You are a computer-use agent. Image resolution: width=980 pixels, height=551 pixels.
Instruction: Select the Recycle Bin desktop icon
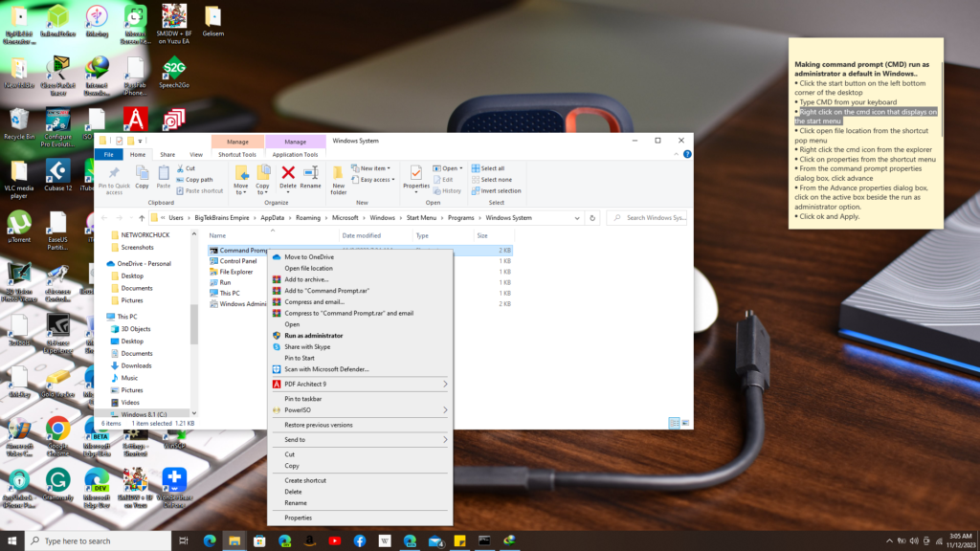point(19,123)
